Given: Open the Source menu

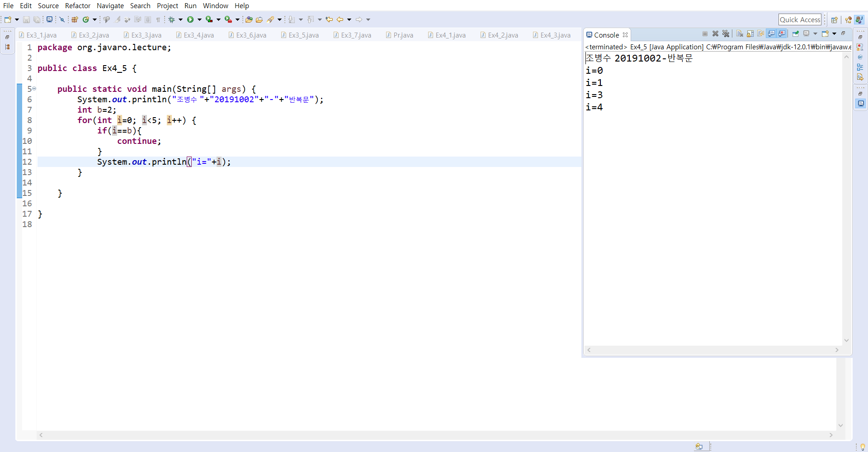Looking at the screenshot, I should [x=48, y=5].
